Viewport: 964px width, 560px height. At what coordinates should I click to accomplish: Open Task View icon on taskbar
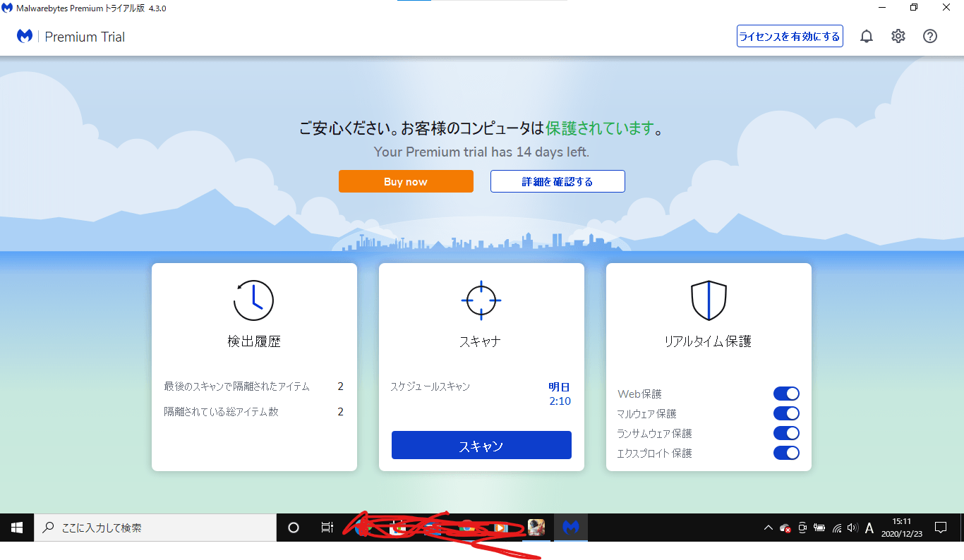pyautogui.click(x=327, y=528)
